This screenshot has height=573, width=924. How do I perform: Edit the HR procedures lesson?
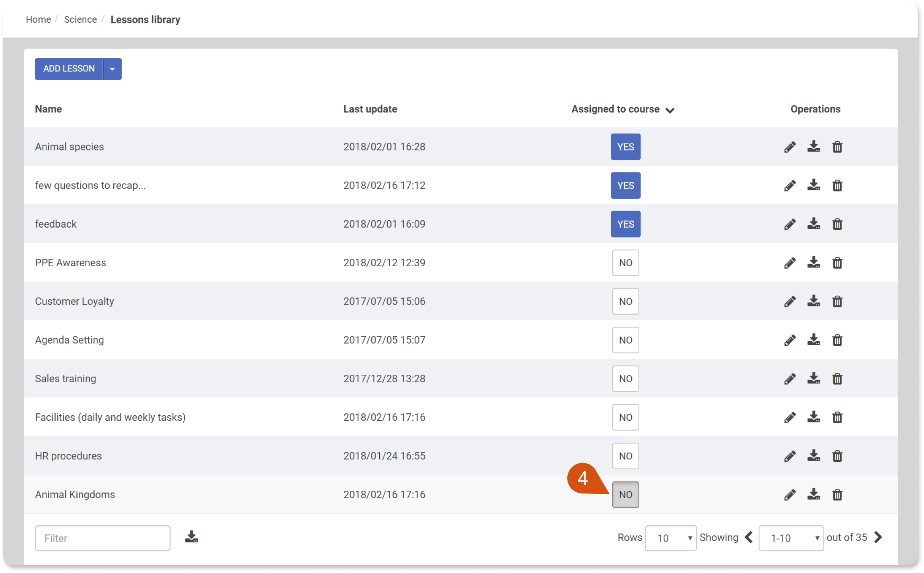point(790,456)
